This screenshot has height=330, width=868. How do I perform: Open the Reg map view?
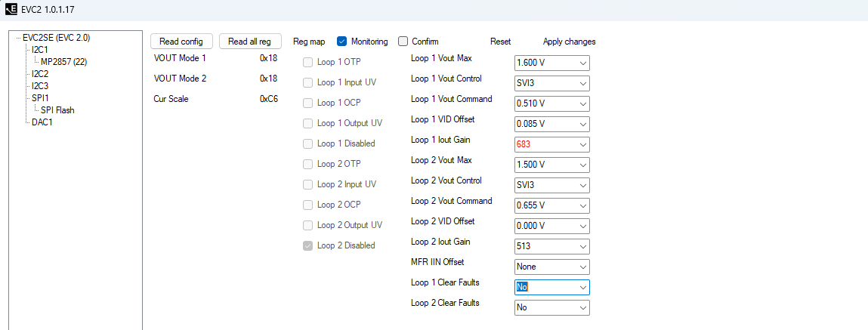point(308,42)
